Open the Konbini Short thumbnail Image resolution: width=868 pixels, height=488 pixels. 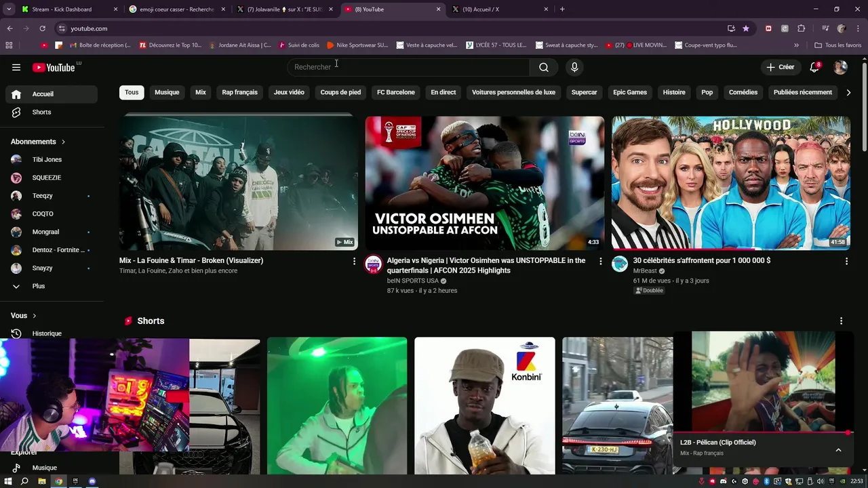[x=485, y=405]
